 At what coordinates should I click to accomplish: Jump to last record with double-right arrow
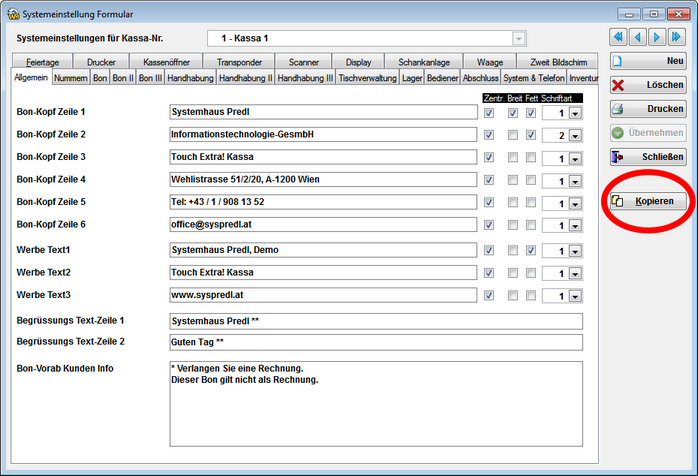click(x=677, y=37)
